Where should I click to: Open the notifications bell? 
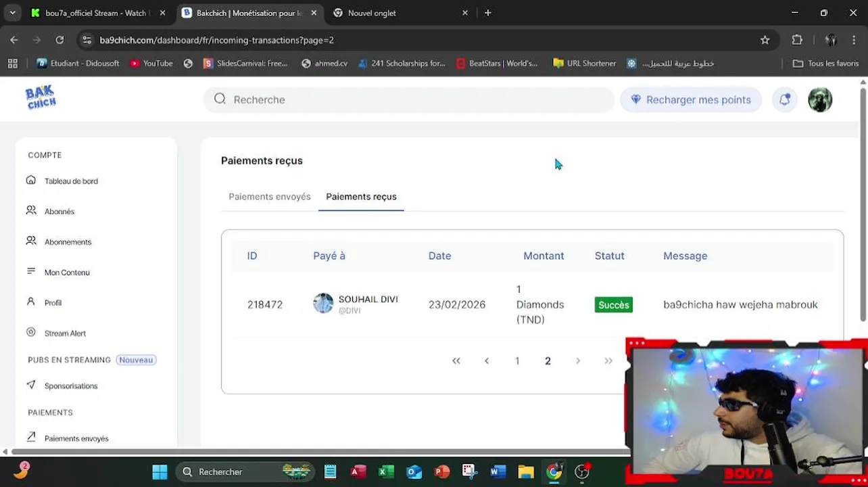(785, 99)
